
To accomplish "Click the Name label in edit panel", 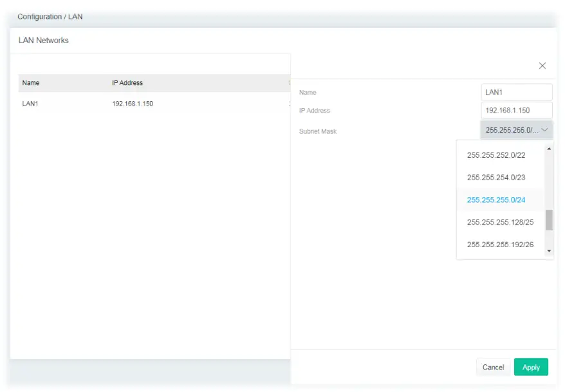I will 308,93.
